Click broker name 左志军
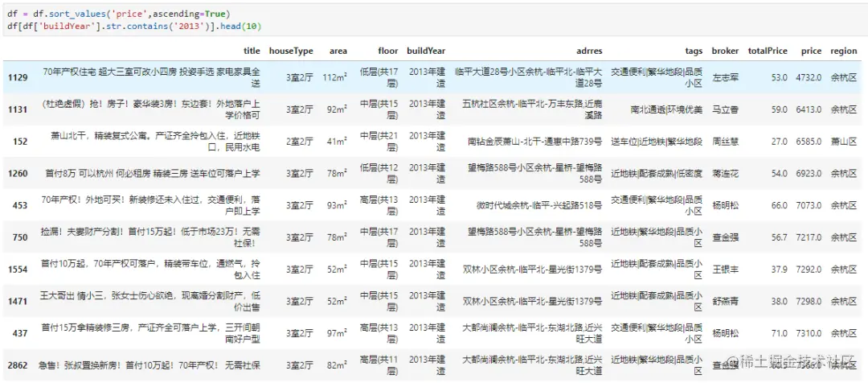This screenshot has height=383, width=868. point(726,77)
